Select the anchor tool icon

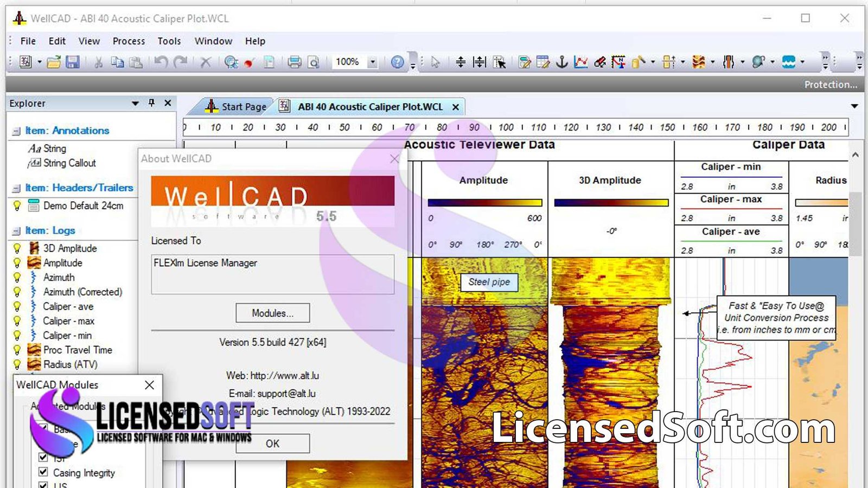[562, 62]
